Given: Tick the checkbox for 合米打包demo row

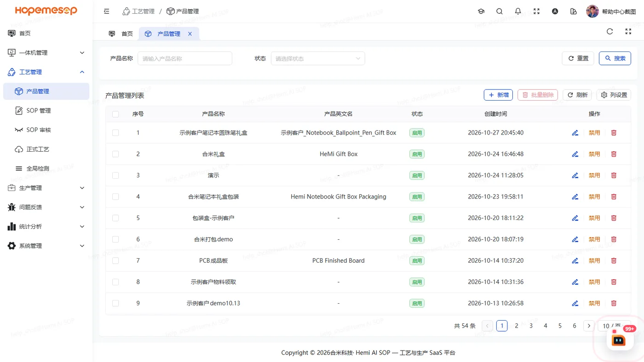Looking at the screenshot, I should pyautogui.click(x=115, y=239).
